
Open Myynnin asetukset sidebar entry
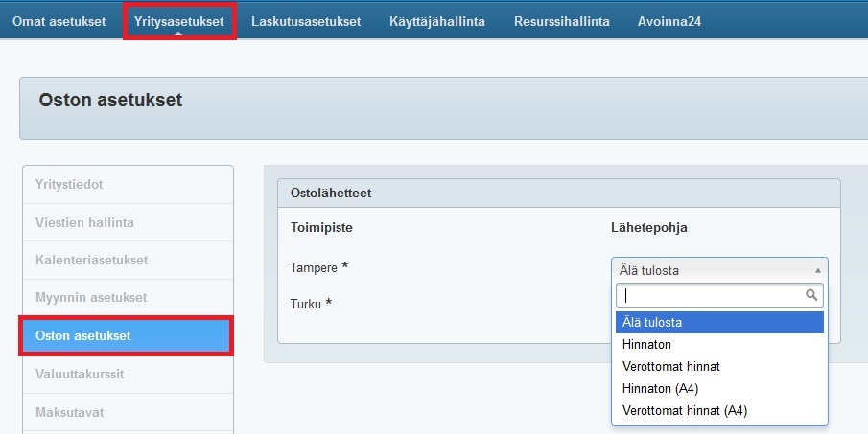pyautogui.click(x=91, y=298)
